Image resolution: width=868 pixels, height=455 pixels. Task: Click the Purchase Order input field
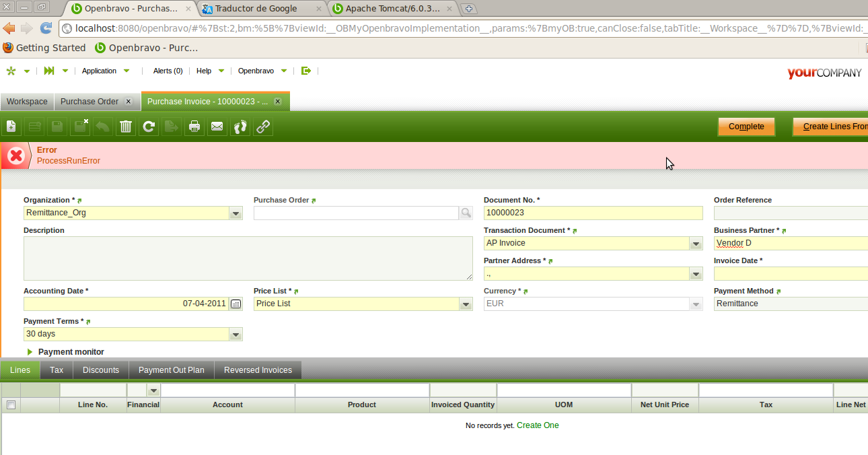coord(356,213)
